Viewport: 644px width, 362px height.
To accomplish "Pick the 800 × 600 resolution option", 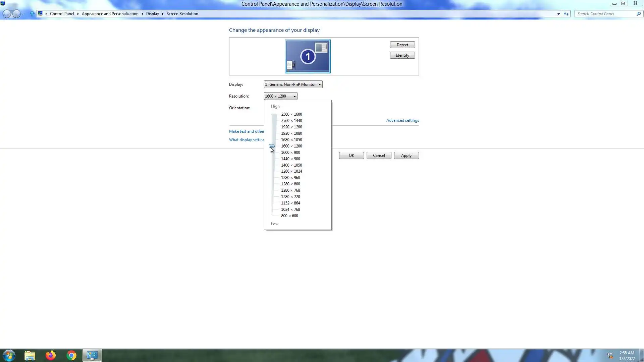I will (x=289, y=216).
